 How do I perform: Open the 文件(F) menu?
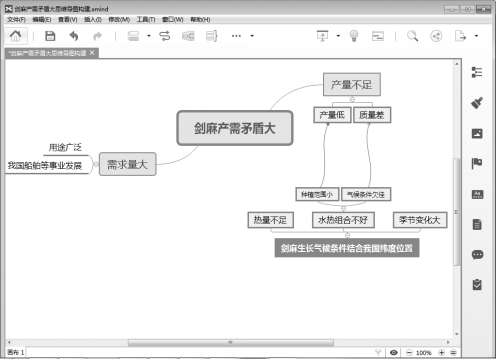pyautogui.click(x=16, y=20)
